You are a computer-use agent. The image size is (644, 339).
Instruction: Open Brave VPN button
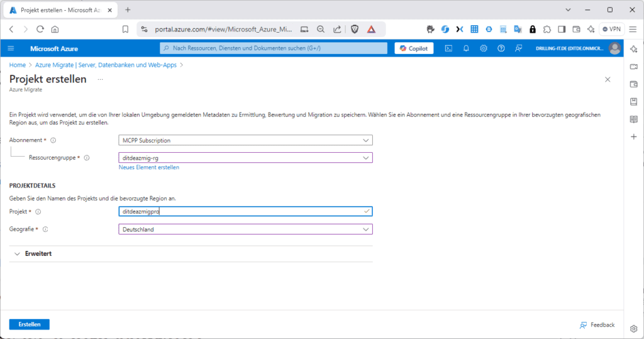(x=611, y=29)
